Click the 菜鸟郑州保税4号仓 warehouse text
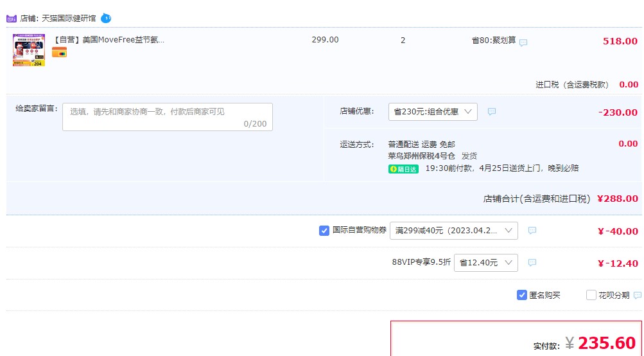 coord(421,156)
